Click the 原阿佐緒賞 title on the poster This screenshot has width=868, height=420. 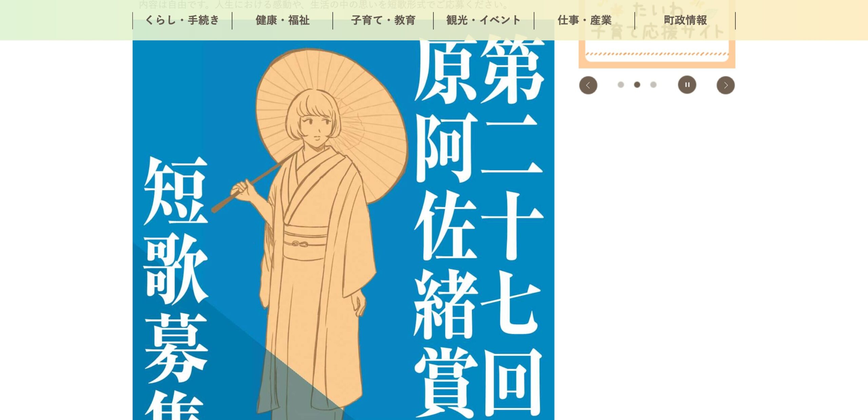(446, 231)
